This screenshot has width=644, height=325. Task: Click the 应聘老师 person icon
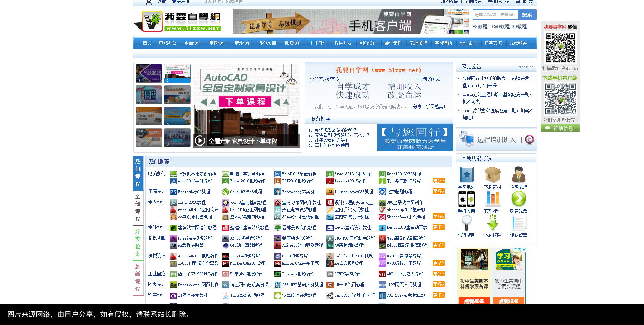tap(518, 175)
